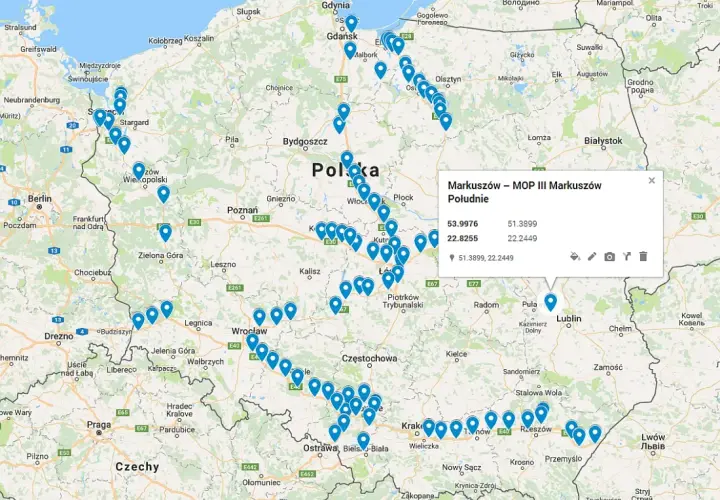
Task: Select the pin directly above the Gdańsk label
Action: coord(351,23)
